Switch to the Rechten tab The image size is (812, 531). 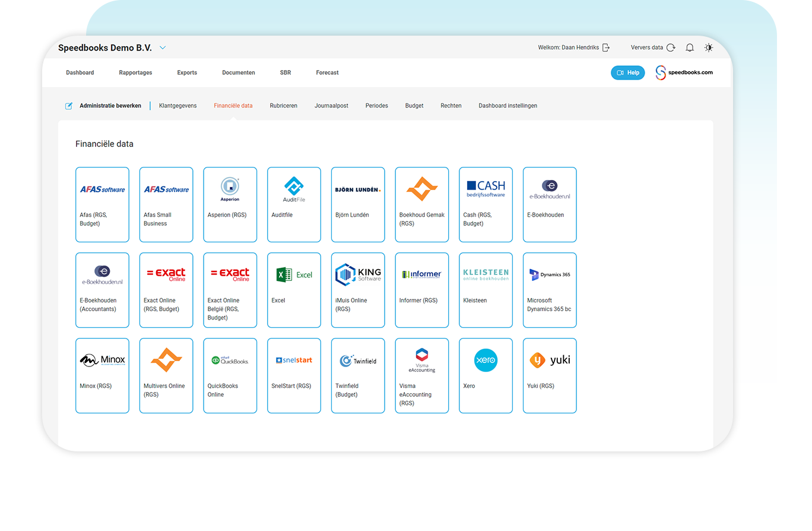click(451, 106)
